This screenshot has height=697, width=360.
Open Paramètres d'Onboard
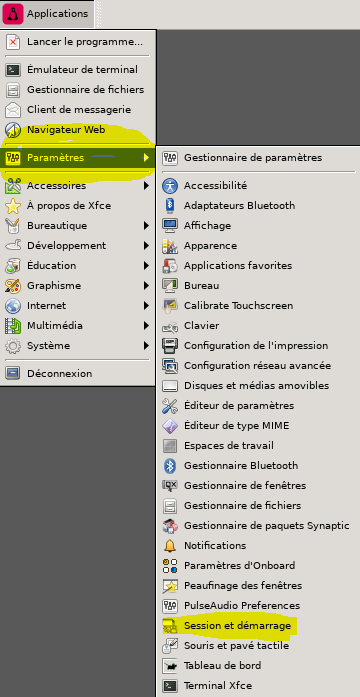(x=259, y=565)
